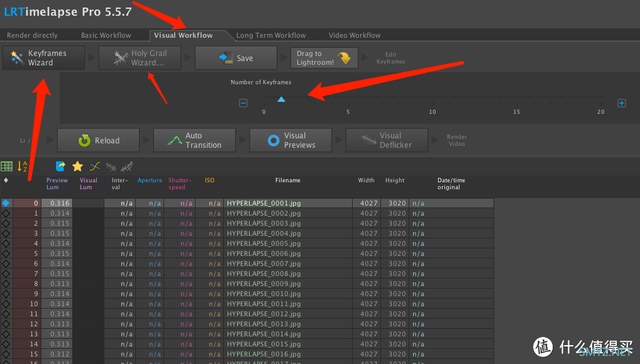
Task: Toggle keyframe diamond for row 8
Action: [6, 284]
